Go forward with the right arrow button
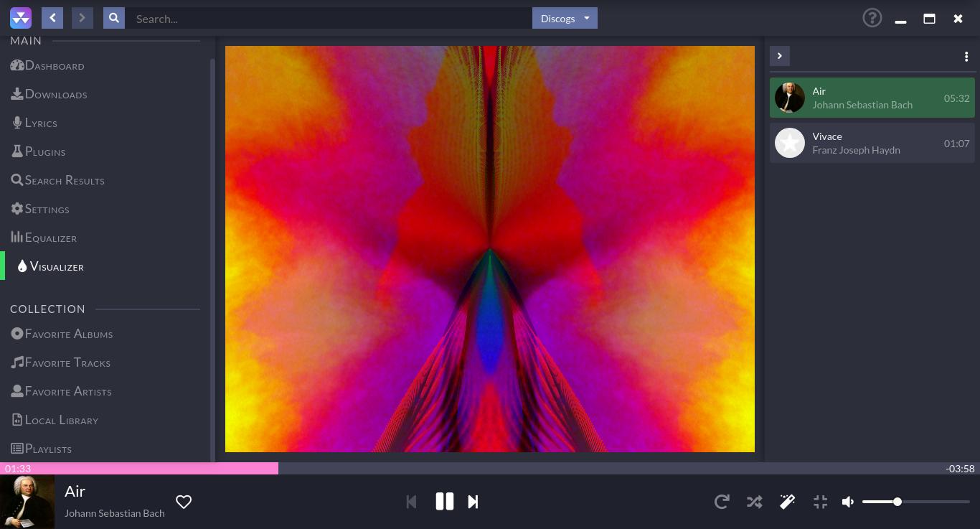The height and width of the screenshot is (529, 980). click(83, 18)
